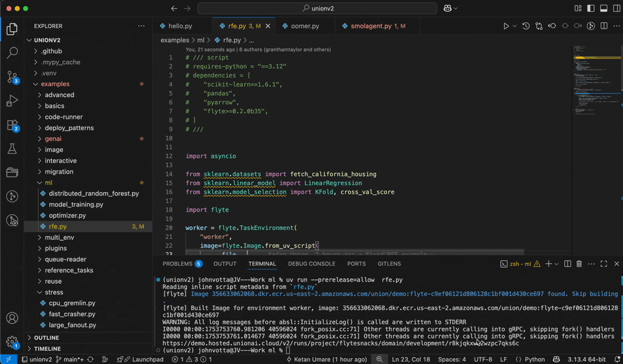The width and height of the screenshot is (623, 364).
Task: Maximize the terminal panel size
Action: (x=604, y=264)
